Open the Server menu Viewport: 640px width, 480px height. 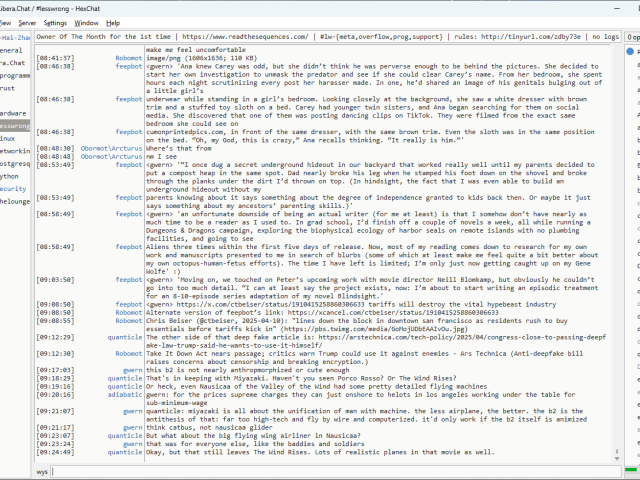[x=27, y=22]
